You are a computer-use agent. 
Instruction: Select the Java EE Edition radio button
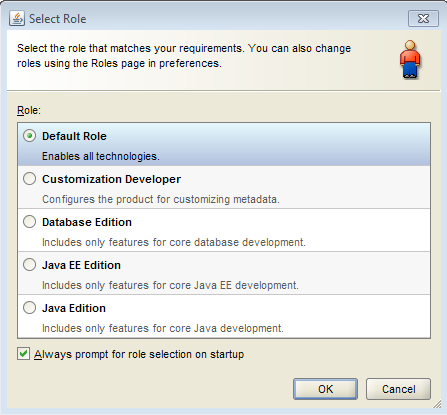[x=30, y=265]
